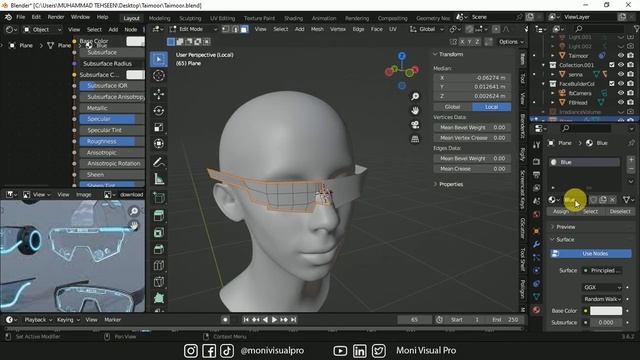
Task: Open the Material properties tab icon
Action: click(536, 310)
